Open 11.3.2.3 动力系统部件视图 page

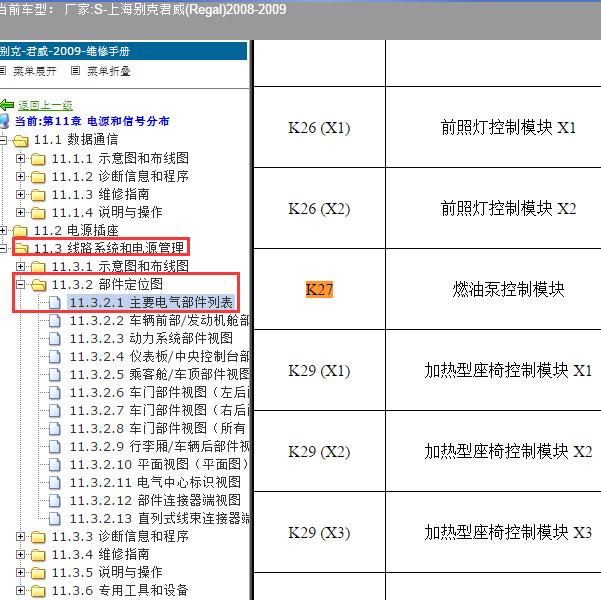tap(151, 339)
